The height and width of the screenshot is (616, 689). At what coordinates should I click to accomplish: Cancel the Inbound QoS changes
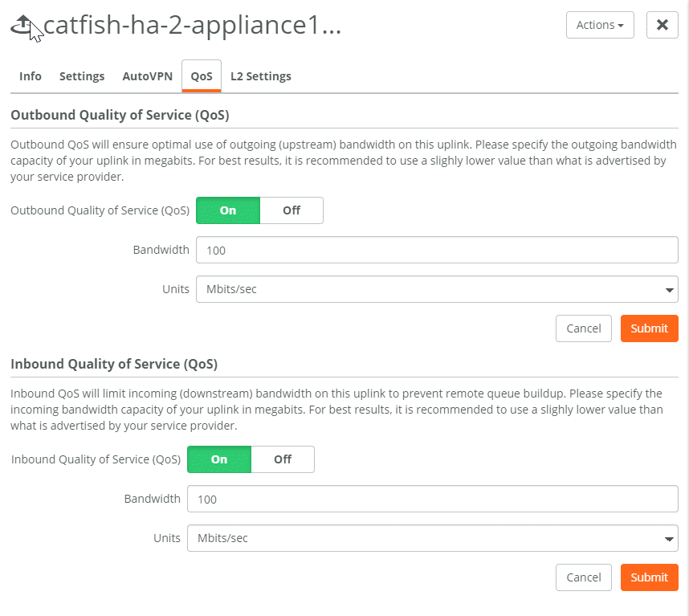pos(584,577)
